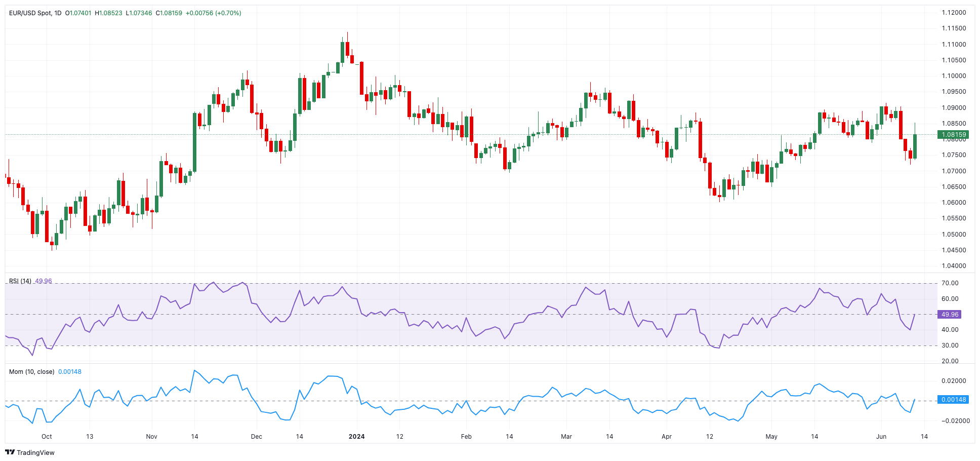Click the 2024 year label on time axis
The height and width of the screenshot is (461, 980).
[356, 437]
